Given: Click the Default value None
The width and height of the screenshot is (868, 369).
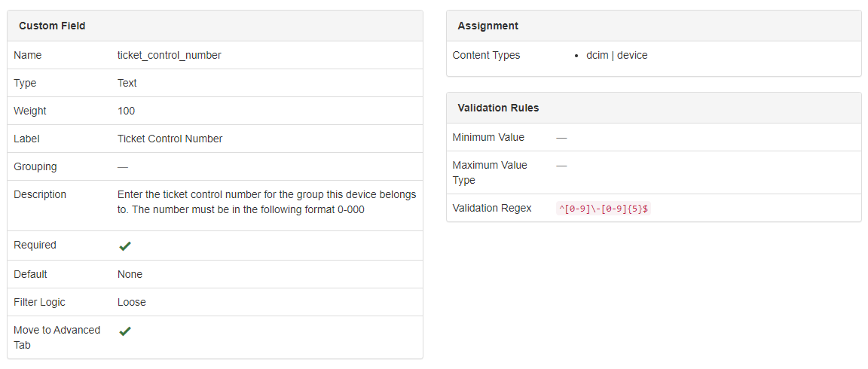Looking at the screenshot, I should pos(130,274).
